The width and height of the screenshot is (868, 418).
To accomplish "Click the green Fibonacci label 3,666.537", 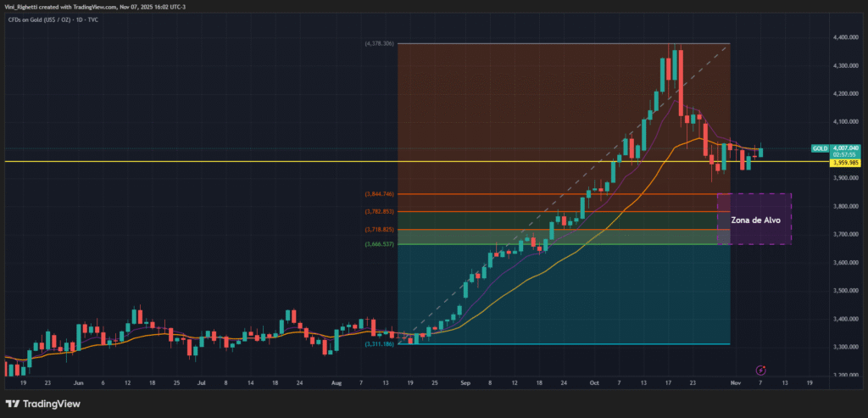I will (379, 244).
